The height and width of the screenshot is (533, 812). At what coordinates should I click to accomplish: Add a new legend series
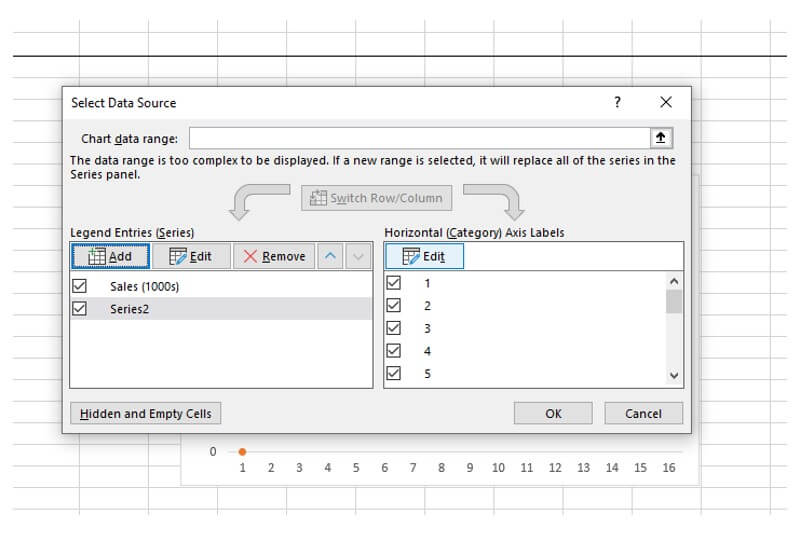(110, 256)
